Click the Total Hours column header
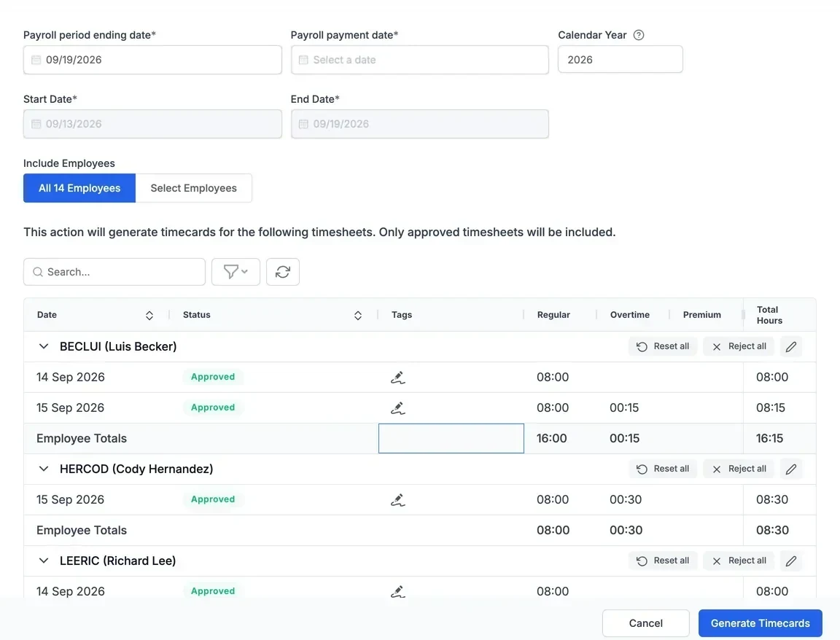 coord(769,315)
